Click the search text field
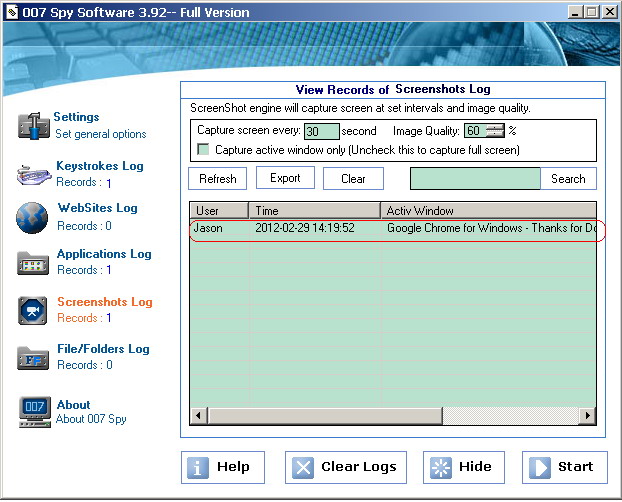This screenshot has height=502, width=622. point(475,179)
